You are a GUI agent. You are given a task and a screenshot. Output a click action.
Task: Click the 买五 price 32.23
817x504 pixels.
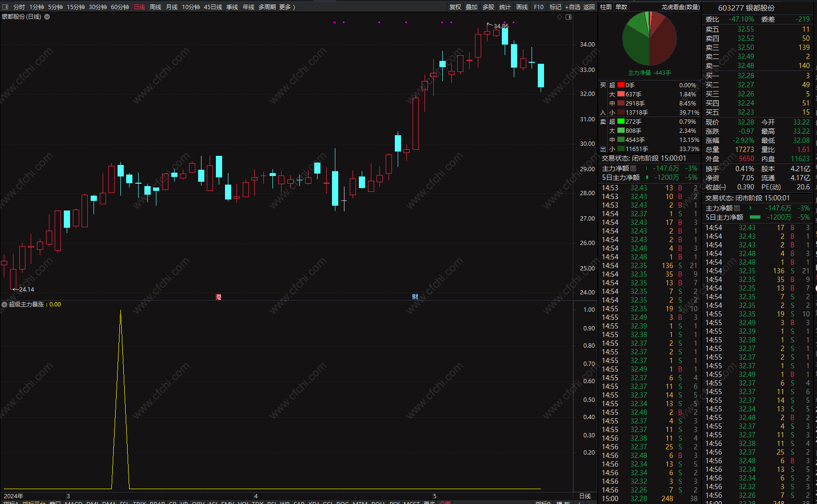(746, 112)
